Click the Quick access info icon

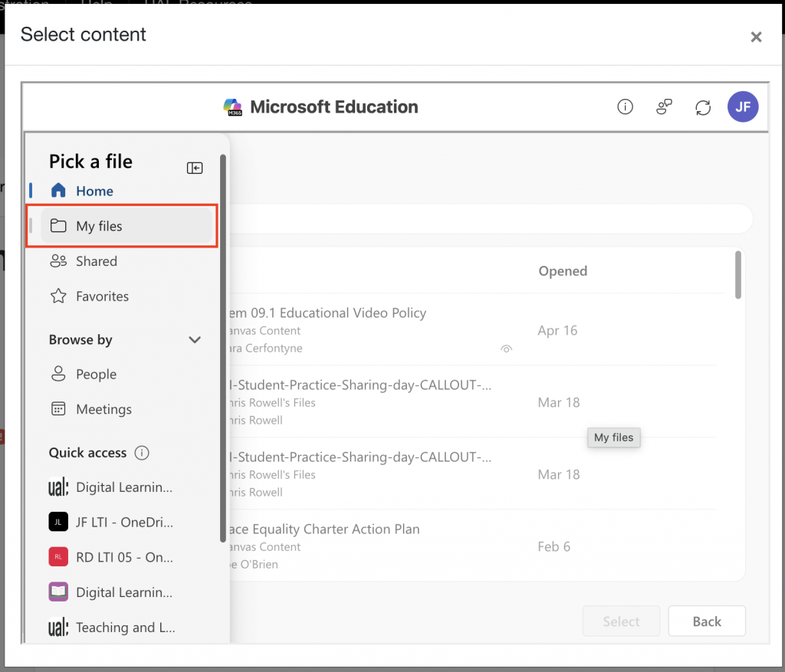[x=142, y=453]
